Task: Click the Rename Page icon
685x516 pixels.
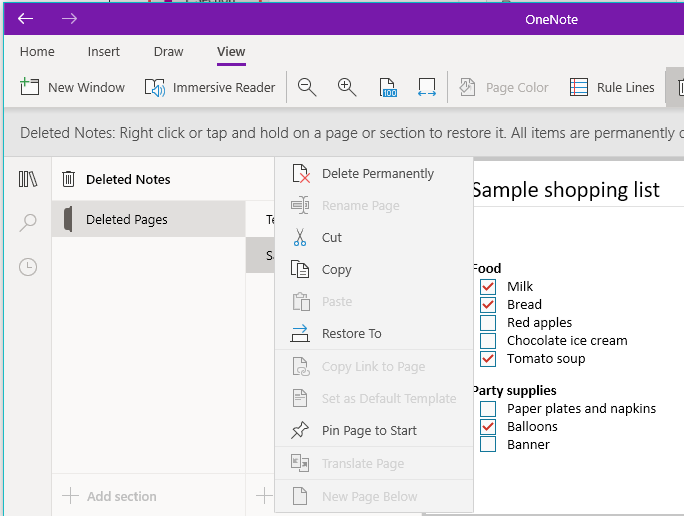Action: coord(300,205)
